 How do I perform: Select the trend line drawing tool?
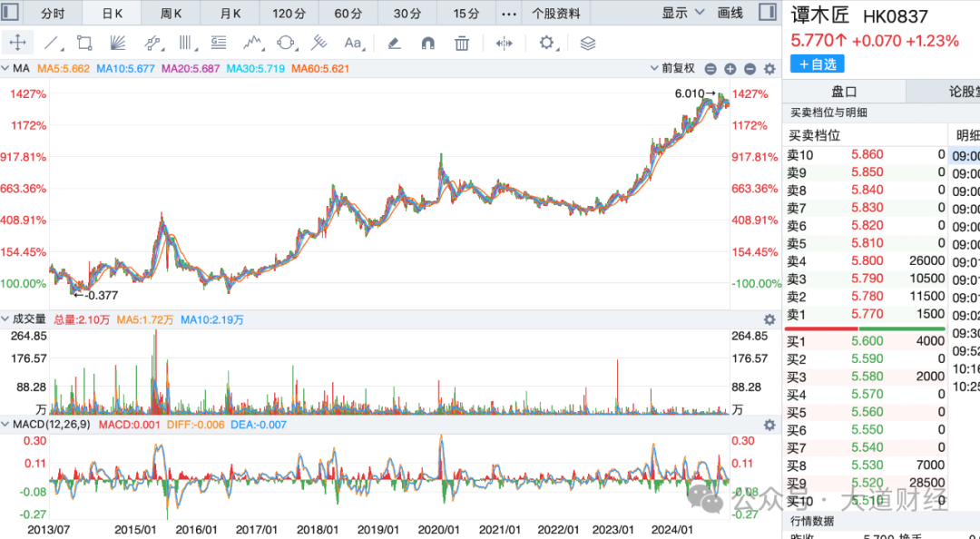53,44
